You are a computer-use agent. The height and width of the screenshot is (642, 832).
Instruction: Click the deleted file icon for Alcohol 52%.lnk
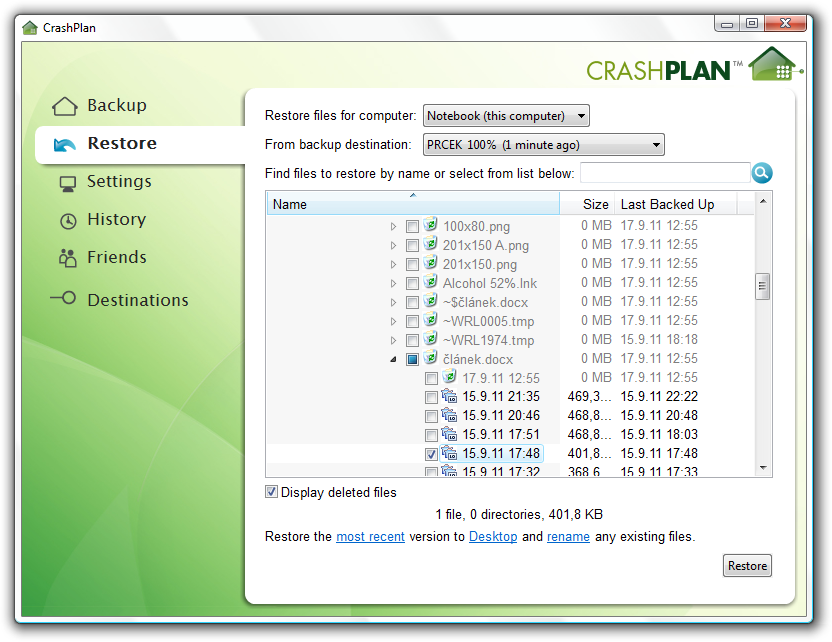[x=430, y=281]
